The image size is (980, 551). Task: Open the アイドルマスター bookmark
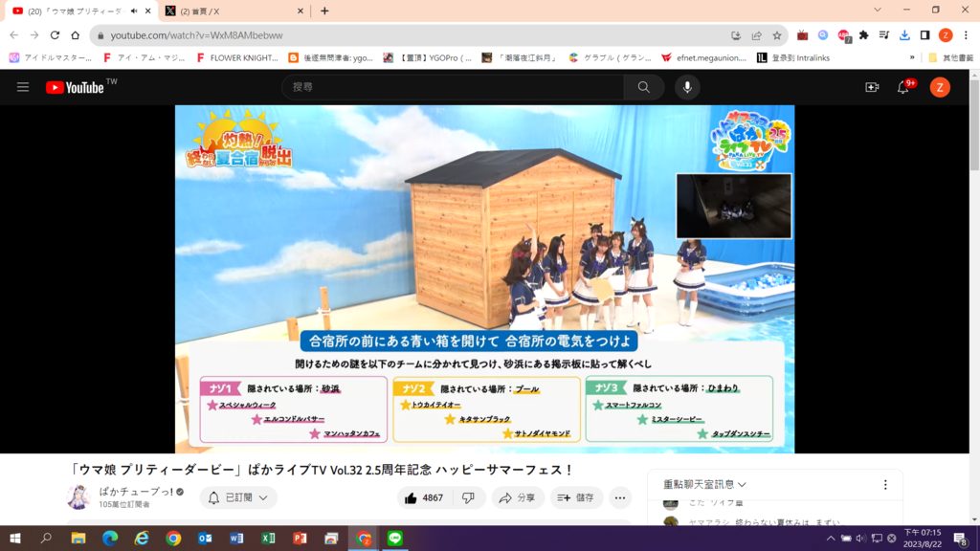(x=52, y=57)
